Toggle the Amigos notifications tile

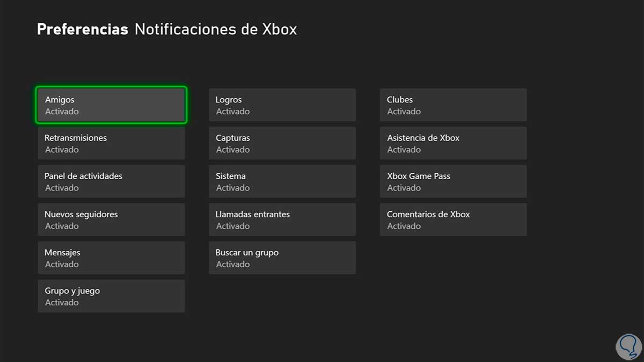point(111,105)
